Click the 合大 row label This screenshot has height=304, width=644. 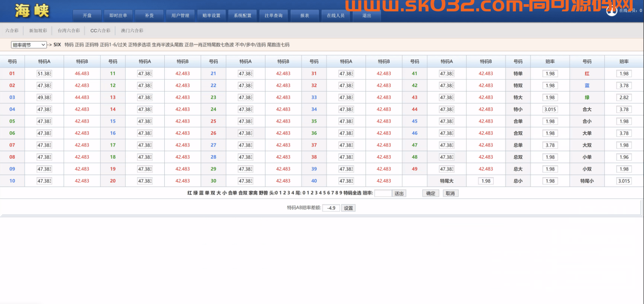click(587, 109)
